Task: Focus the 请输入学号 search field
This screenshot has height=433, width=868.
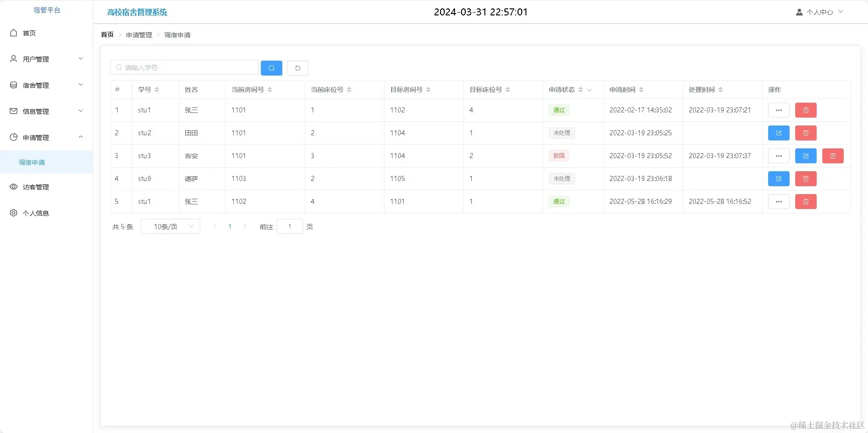Action: coord(184,68)
